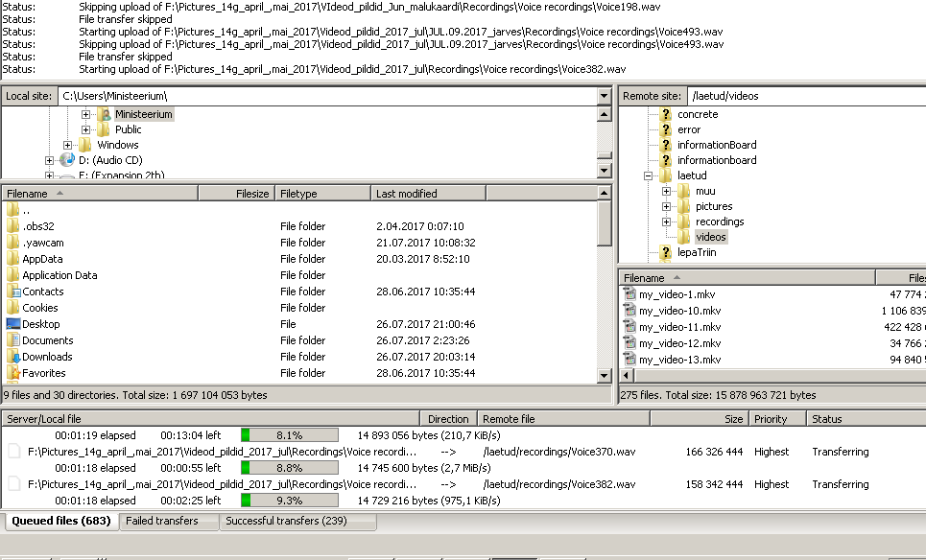Image resolution: width=926 pixels, height=560 pixels.
Task: Click the my_video-10.mkv file icon
Action: [x=629, y=311]
